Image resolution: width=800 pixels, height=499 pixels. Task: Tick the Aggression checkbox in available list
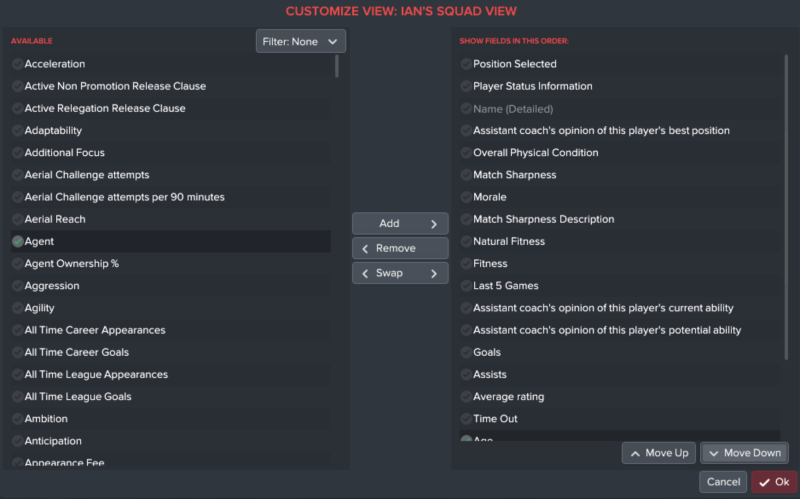point(18,286)
